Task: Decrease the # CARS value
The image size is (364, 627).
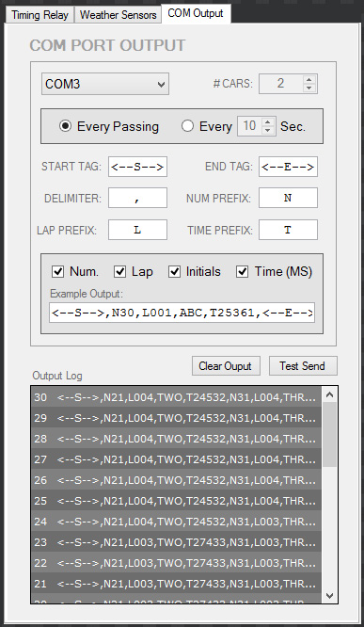Action: click(x=309, y=88)
